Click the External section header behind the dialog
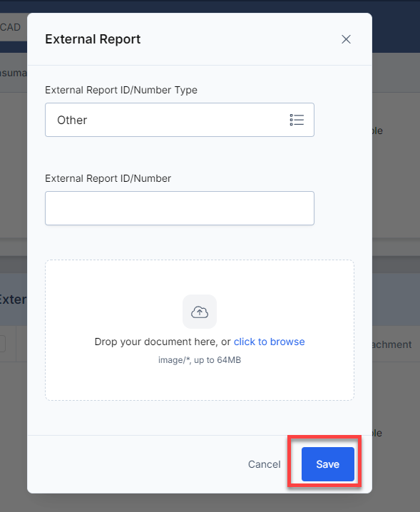The height and width of the screenshot is (512, 420). pos(13,299)
